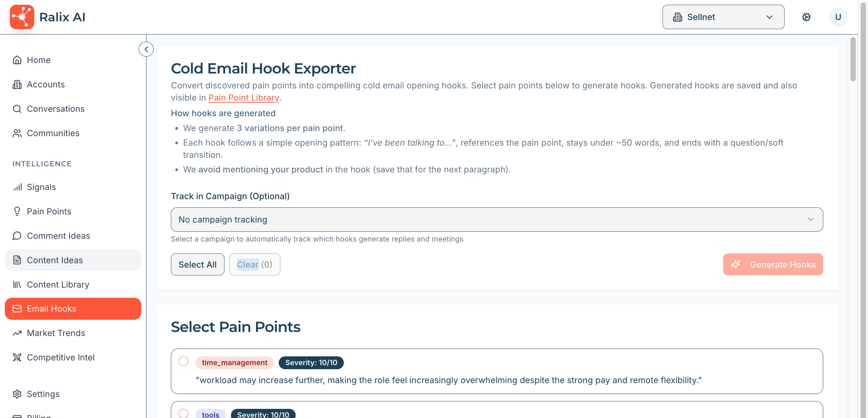868x418 pixels.
Task: Select the Pain Points lightbulb icon
Action: click(17, 211)
